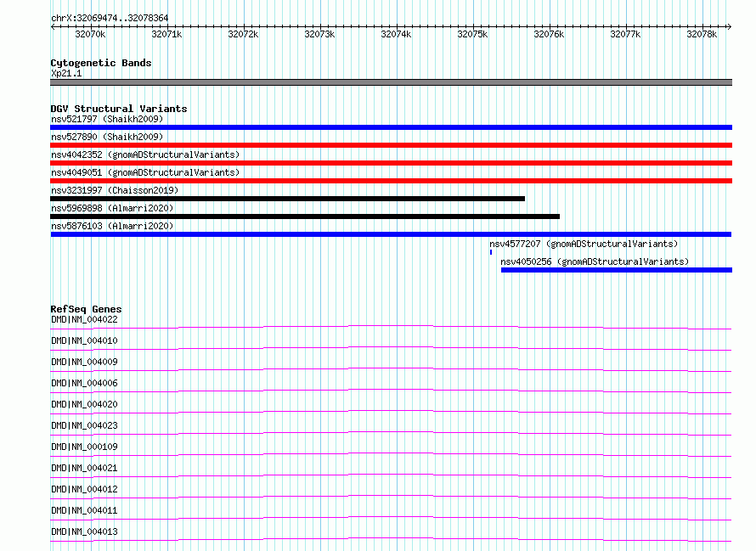Click the DMD|NM_004009 transcript label
The image size is (756, 551).
tap(84, 362)
